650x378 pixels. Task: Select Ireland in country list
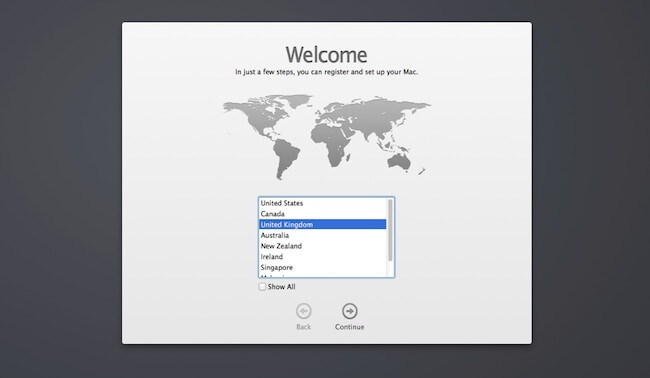point(323,257)
